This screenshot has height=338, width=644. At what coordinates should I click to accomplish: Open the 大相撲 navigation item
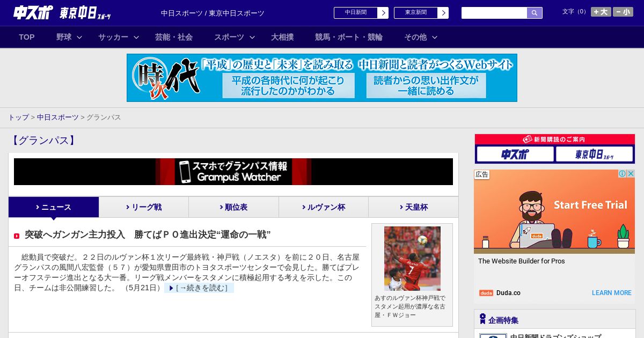click(282, 37)
